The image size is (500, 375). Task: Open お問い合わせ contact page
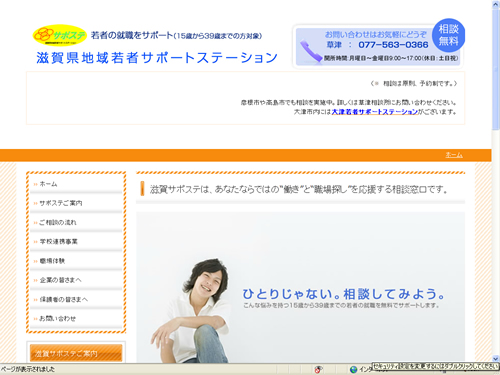point(57,319)
